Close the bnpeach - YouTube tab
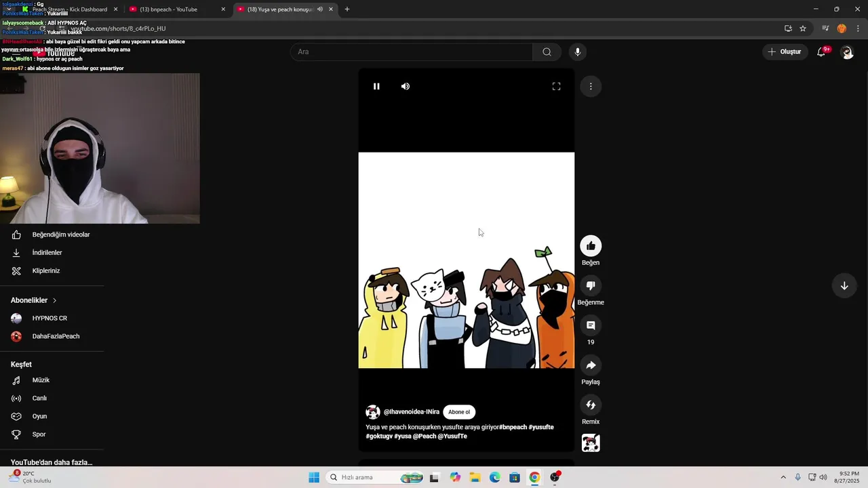 pos(223,9)
